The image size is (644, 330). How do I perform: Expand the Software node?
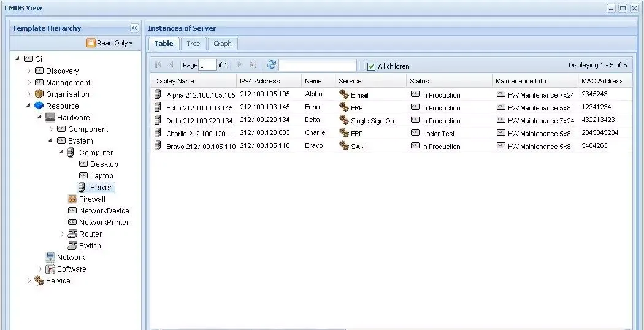[x=40, y=269]
